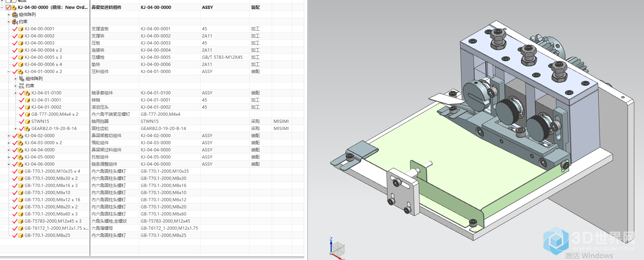Click the 惰轮组件 description cell
Screen dimensions: 644x260
tap(100, 143)
